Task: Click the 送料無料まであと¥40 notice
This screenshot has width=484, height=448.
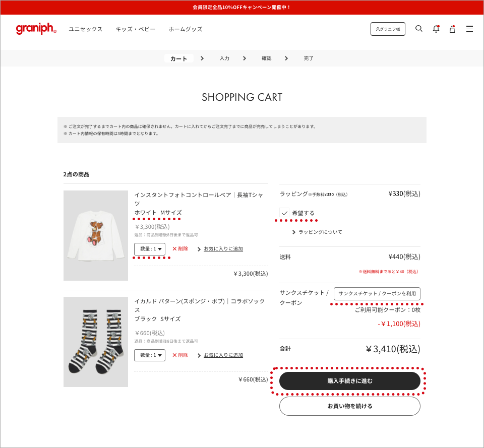Action: pyautogui.click(x=388, y=272)
